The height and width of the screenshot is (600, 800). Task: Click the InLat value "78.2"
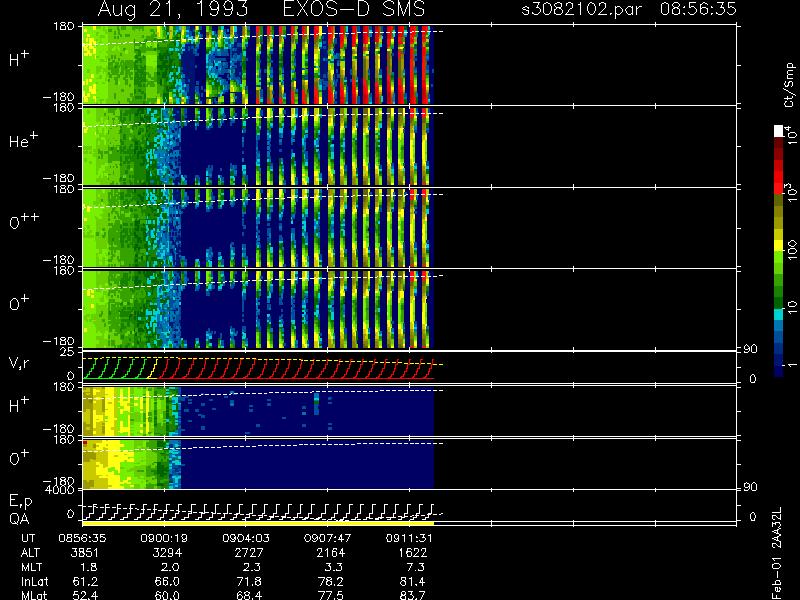point(330,581)
